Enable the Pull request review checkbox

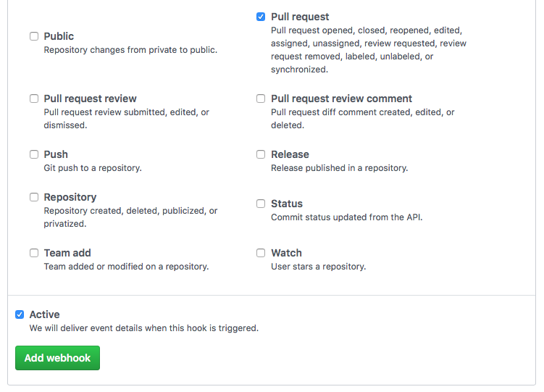34,99
